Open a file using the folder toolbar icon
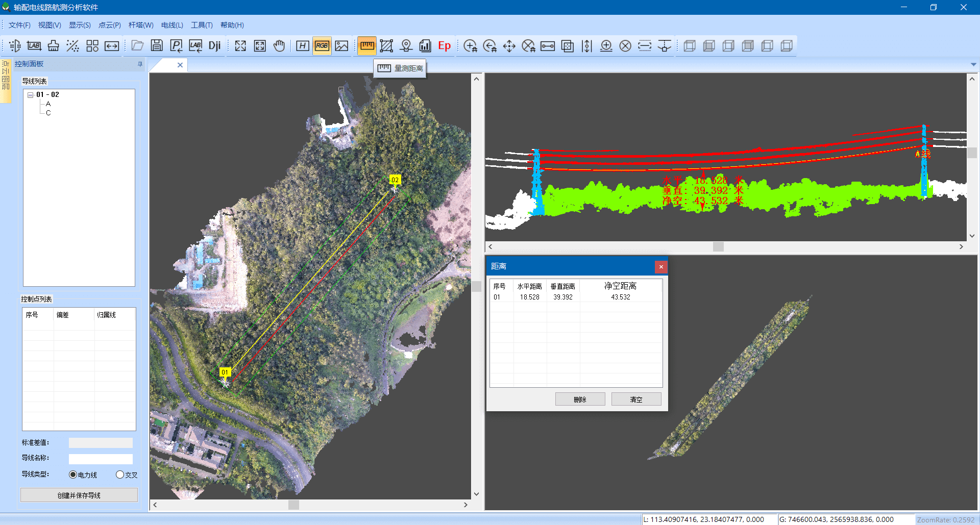Screen dimensions: 980x525 [137, 45]
